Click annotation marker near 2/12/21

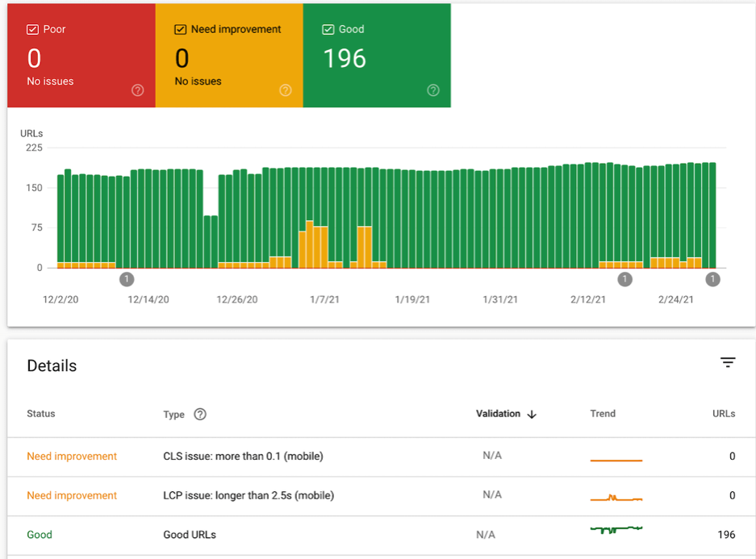click(x=624, y=279)
